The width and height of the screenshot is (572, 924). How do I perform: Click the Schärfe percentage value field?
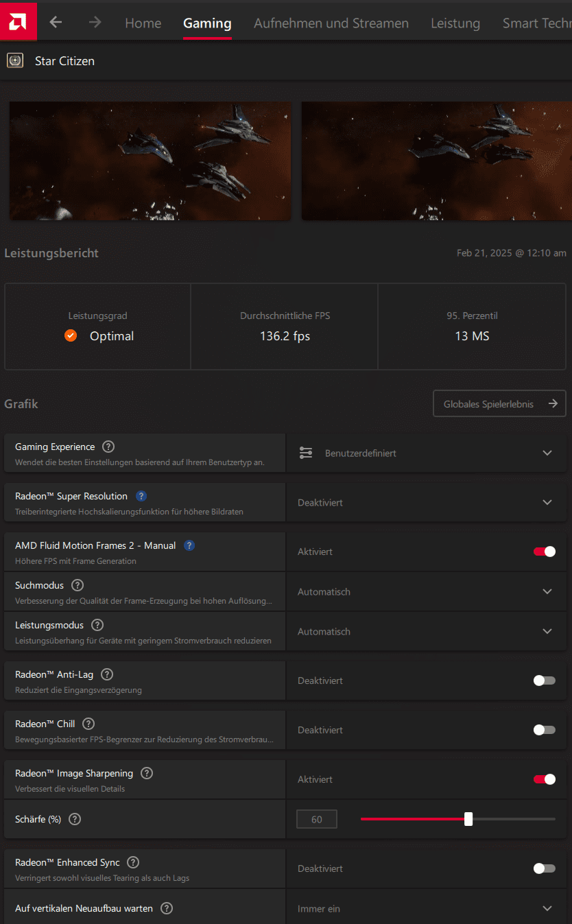(317, 819)
